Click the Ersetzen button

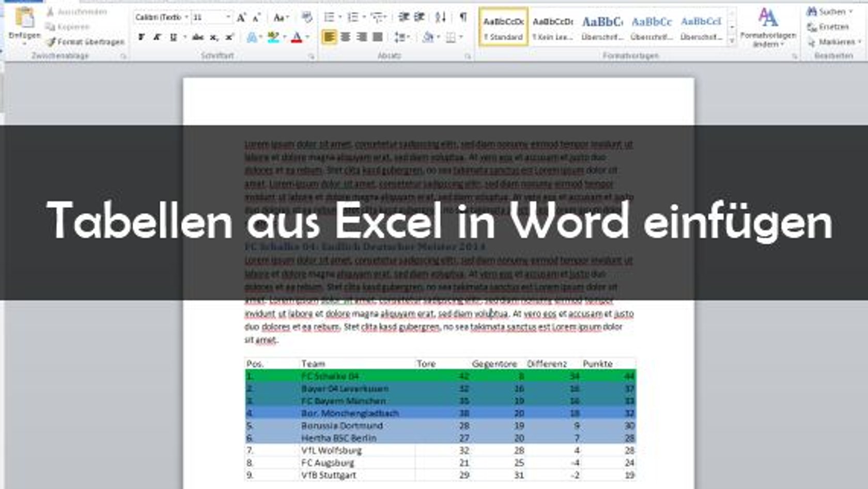pos(828,27)
